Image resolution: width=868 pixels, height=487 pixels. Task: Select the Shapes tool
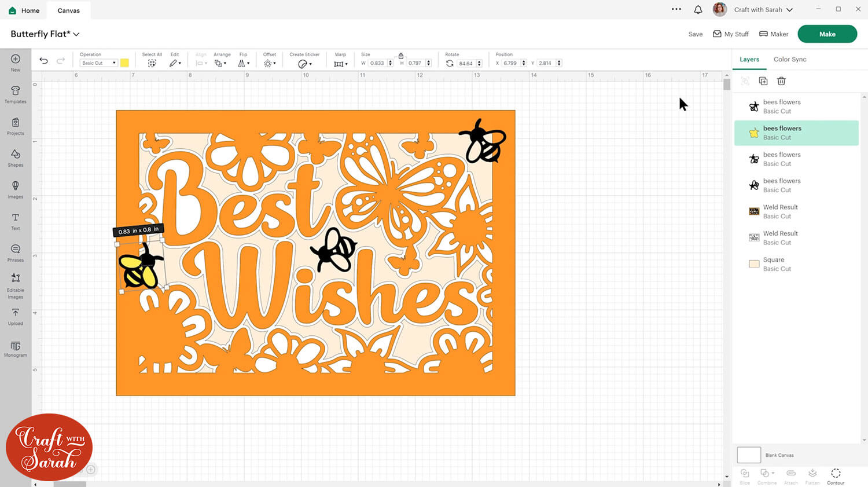[16, 157]
